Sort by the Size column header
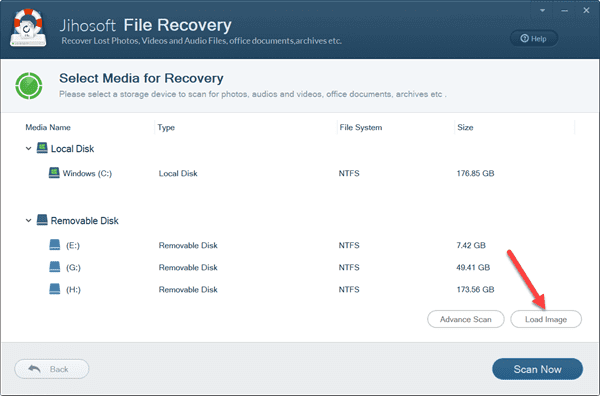The height and width of the screenshot is (396, 600). [x=465, y=127]
